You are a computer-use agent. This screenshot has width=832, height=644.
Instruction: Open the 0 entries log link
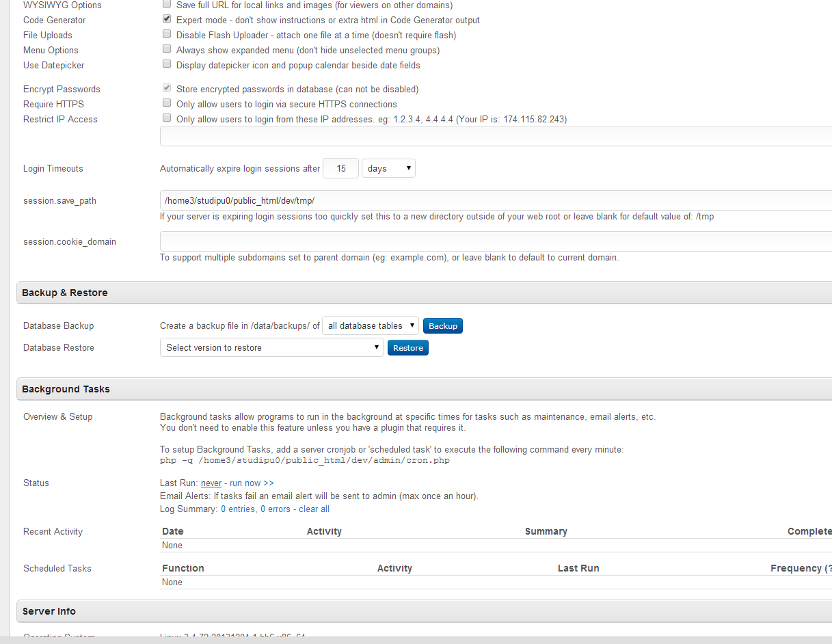pos(238,509)
